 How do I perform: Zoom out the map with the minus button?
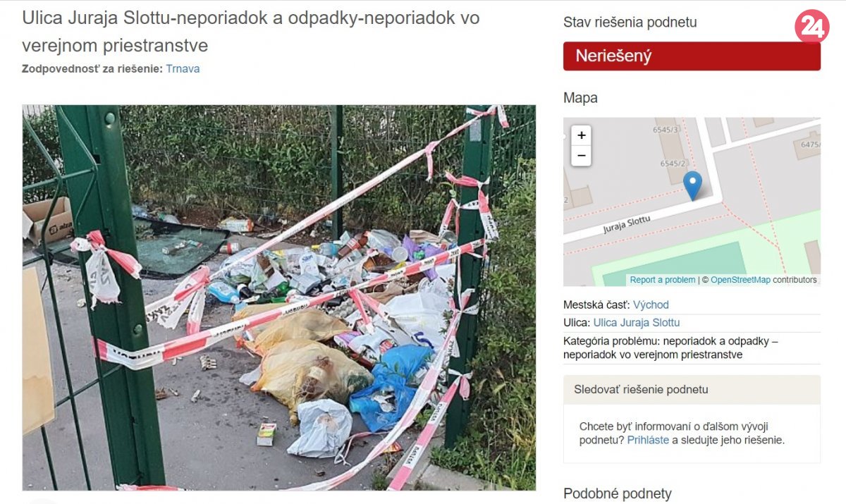pos(581,156)
